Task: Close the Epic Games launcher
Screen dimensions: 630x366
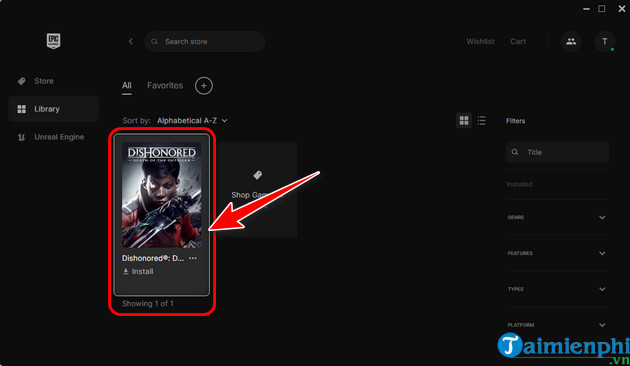Action: point(622,9)
